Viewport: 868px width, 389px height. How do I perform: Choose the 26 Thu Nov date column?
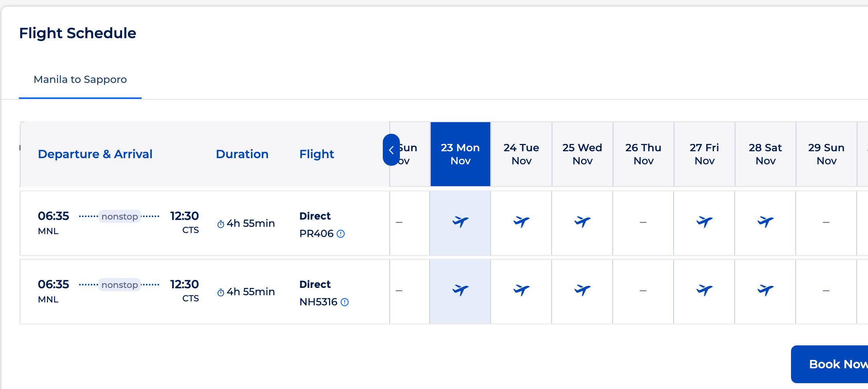point(644,154)
